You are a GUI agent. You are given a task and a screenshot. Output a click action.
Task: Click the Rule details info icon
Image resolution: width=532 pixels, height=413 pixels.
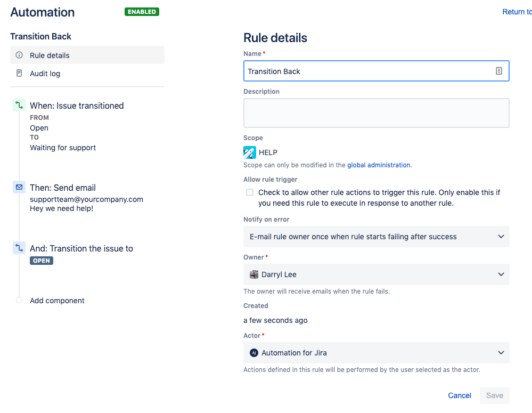tap(19, 55)
